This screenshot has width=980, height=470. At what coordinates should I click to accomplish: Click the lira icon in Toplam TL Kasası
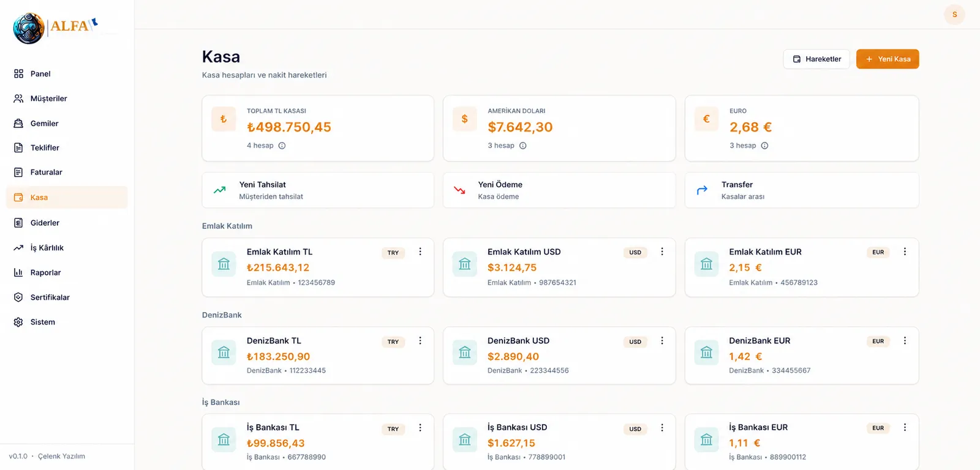224,119
